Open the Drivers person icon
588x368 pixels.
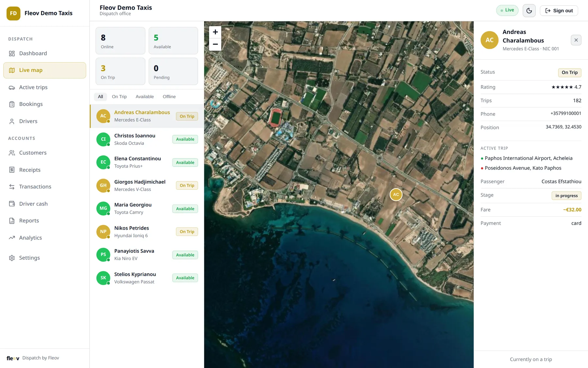coord(12,121)
